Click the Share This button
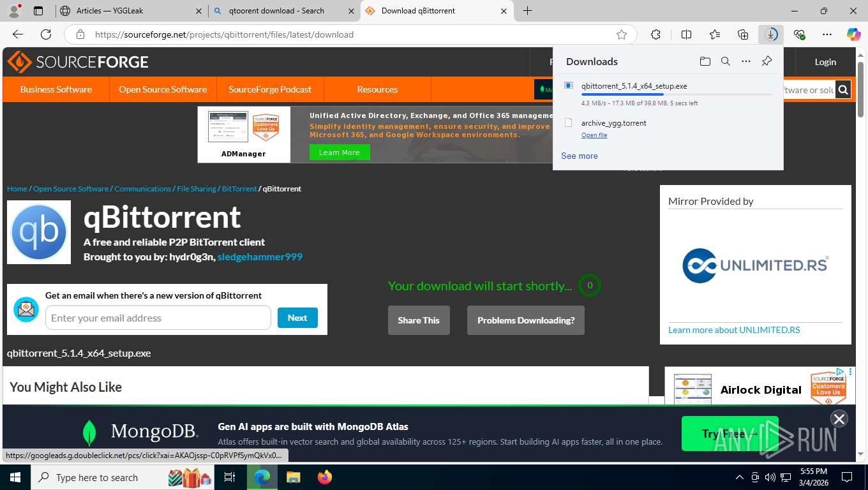868x490 pixels. pyautogui.click(x=419, y=320)
